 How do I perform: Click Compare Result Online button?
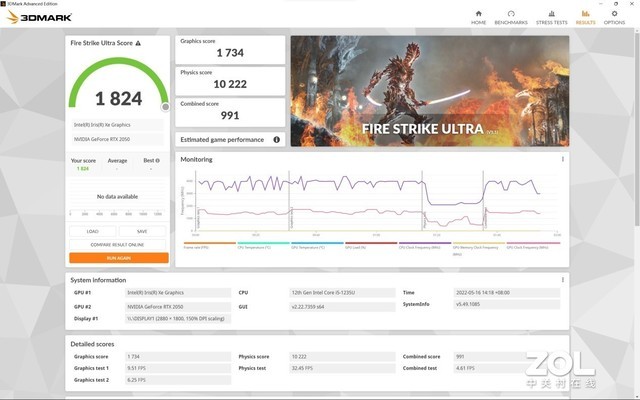pyautogui.click(x=118, y=244)
